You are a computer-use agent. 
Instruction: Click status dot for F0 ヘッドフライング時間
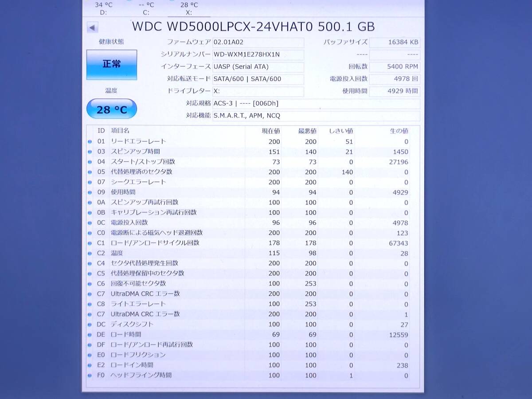click(90, 376)
